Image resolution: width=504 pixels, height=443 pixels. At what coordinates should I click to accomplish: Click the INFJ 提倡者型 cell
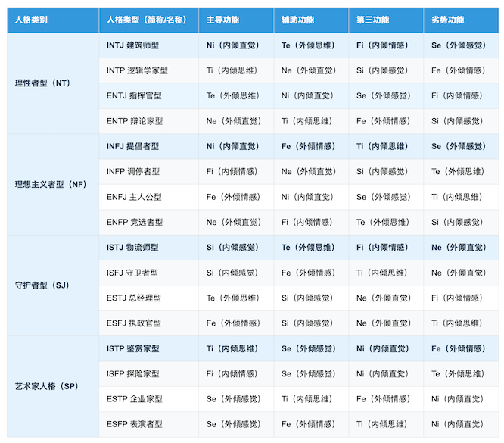pos(133,146)
